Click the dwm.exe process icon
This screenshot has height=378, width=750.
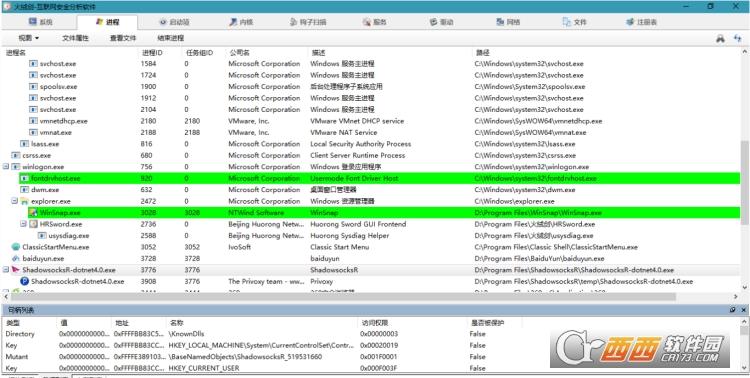24,190
